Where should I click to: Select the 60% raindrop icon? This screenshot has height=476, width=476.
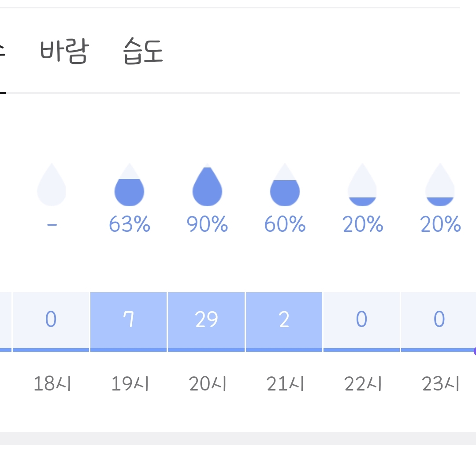285,185
